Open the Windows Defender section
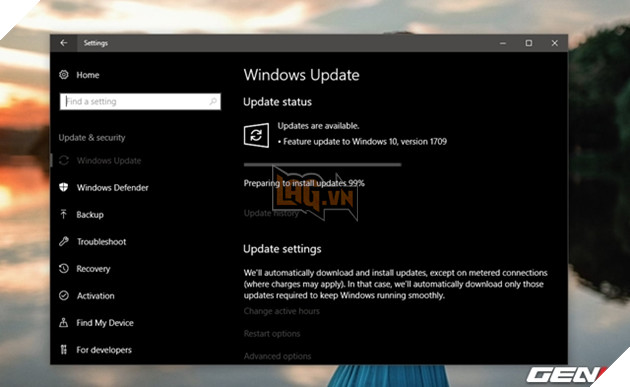The image size is (630, 387). tap(112, 188)
